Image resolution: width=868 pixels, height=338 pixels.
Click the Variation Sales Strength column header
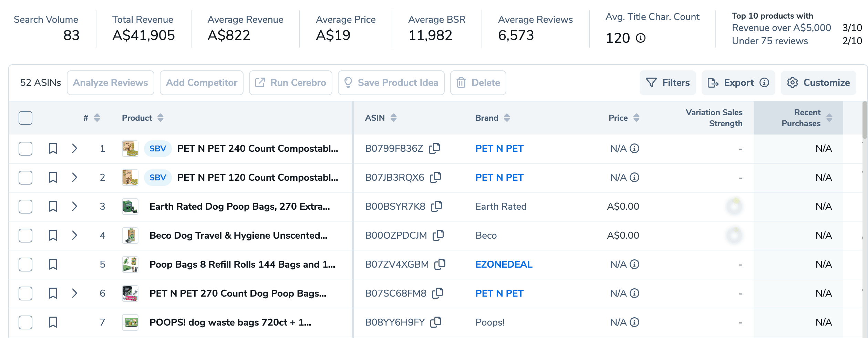coord(714,118)
